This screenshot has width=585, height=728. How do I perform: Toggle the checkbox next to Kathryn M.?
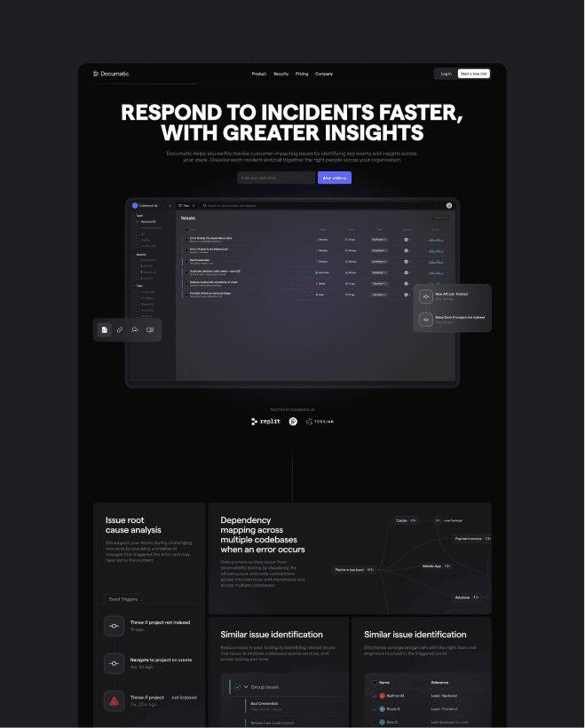click(x=375, y=695)
